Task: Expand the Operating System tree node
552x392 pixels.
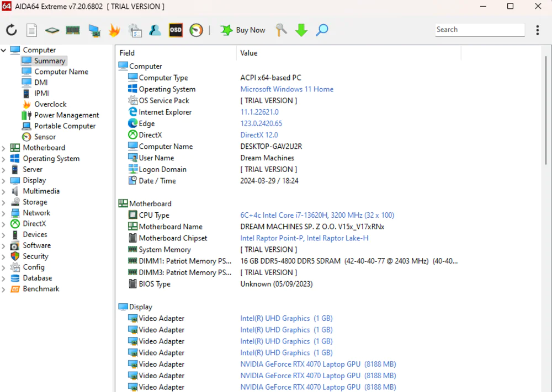Action: [3, 159]
